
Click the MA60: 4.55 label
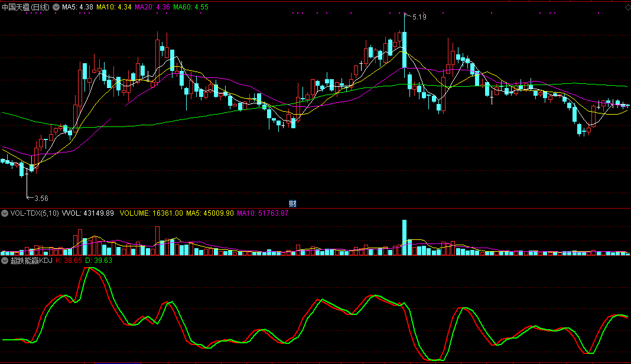[191, 7]
